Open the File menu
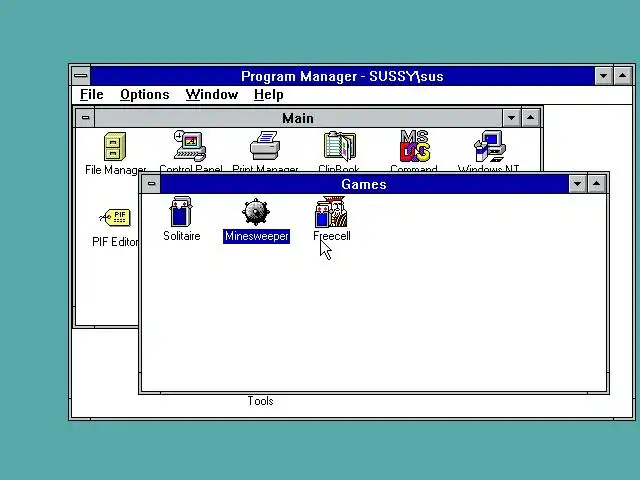This screenshot has height=480, width=640. 91,95
